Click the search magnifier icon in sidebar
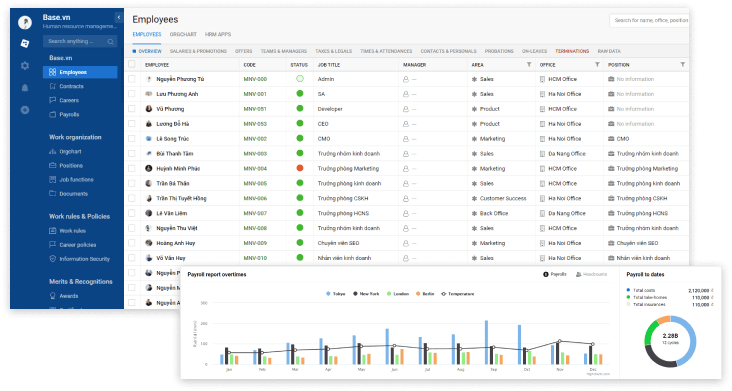 110,42
